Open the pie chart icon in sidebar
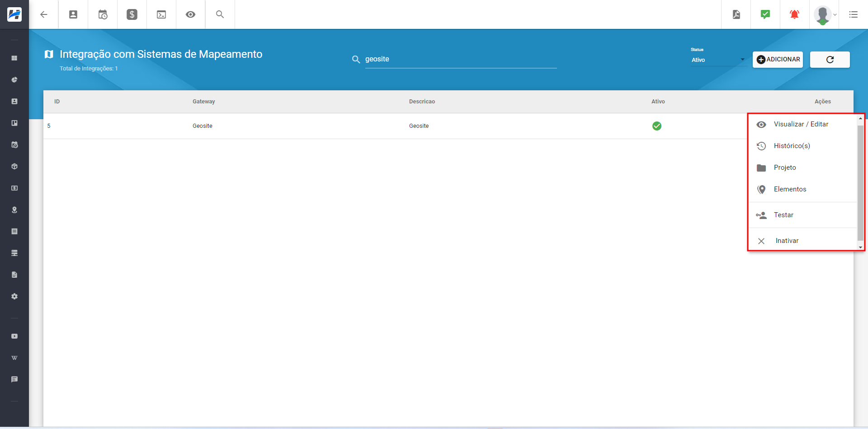Viewport: 868px width, 429px height. (14, 80)
